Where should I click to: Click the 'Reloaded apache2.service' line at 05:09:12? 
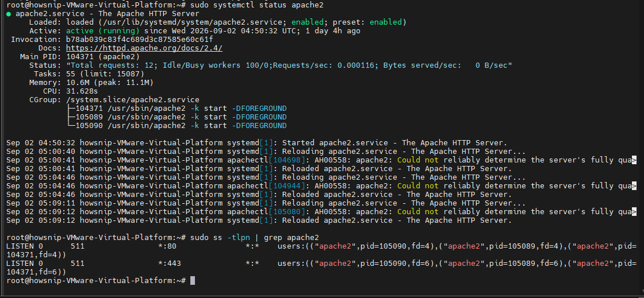(x=259, y=220)
